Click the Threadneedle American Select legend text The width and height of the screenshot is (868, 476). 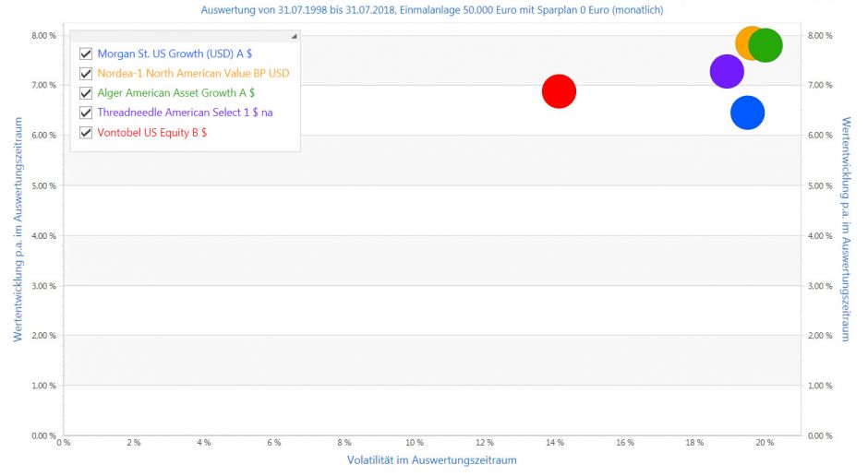point(185,113)
